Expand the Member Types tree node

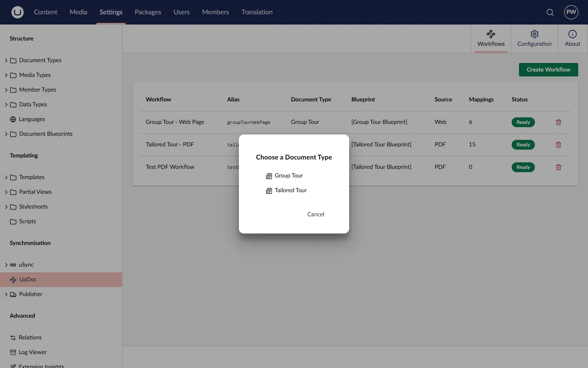[6, 90]
